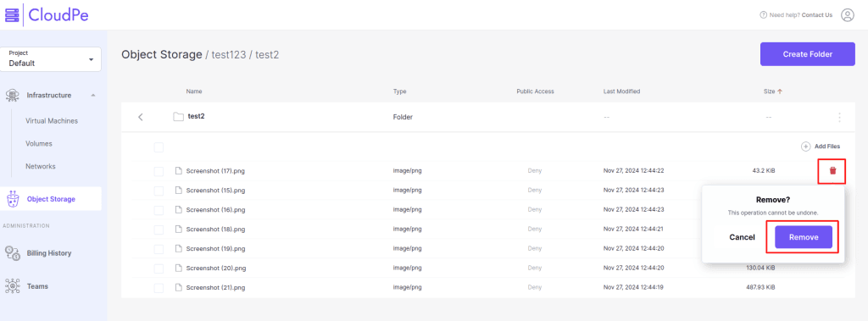Click the date Nov 27, 2024 12:44:19
The height and width of the screenshot is (321, 868).
pos(633,287)
